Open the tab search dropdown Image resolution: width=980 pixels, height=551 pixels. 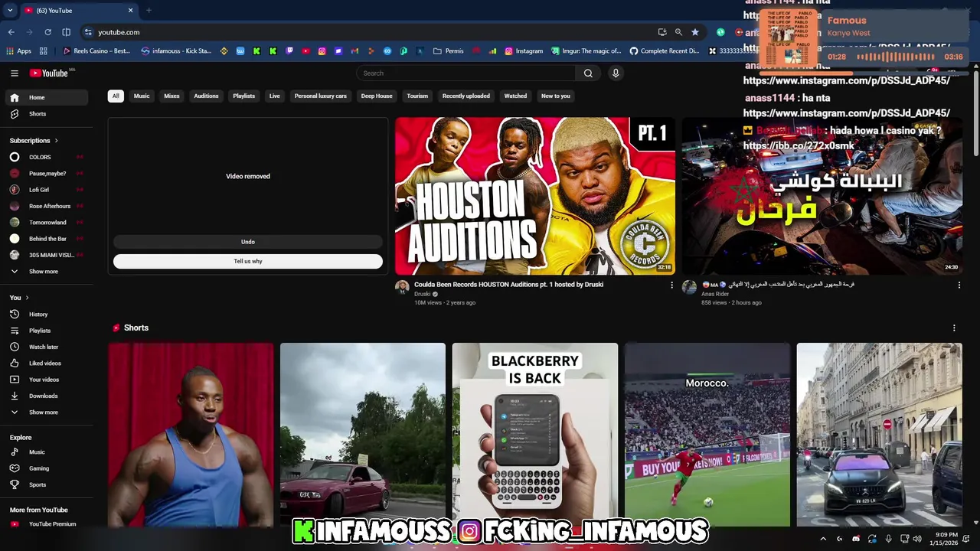click(x=10, y=11)
